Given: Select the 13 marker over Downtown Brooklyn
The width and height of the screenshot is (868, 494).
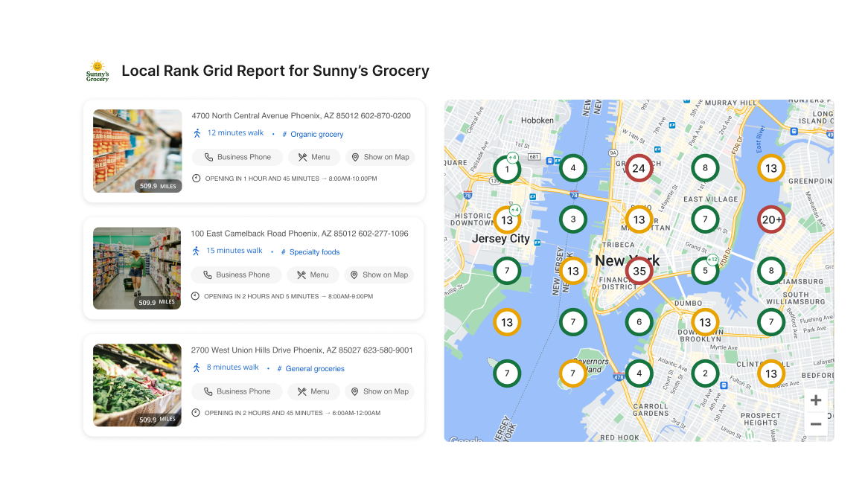Looking at the screenshot, I should pyautogui.click(x=705, y=322).
